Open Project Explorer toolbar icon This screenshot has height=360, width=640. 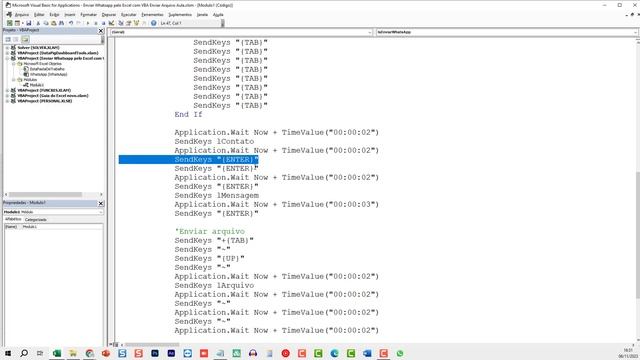click(121, 23)
